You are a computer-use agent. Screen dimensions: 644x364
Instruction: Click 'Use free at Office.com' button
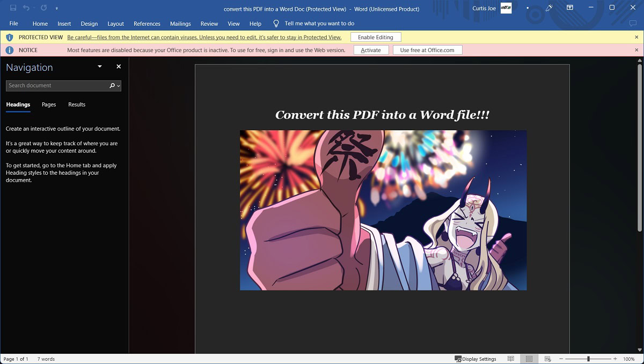(427, 50)
